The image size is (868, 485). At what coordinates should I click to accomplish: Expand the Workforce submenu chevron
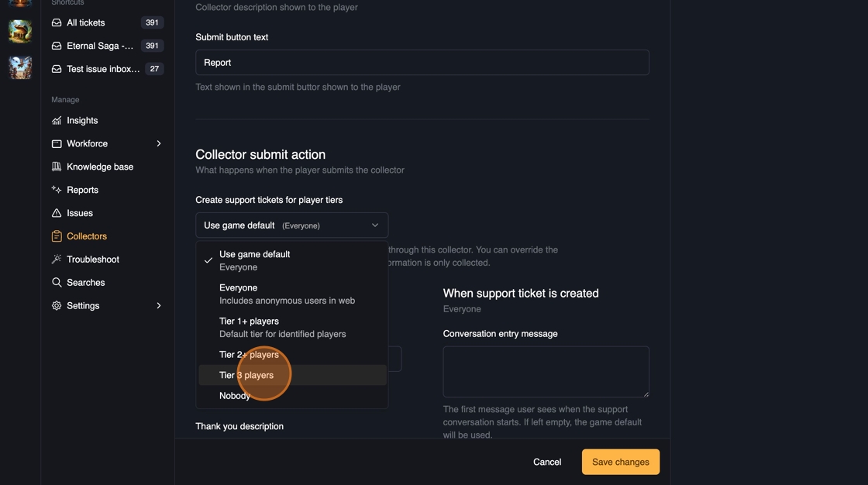click(159, 144)
